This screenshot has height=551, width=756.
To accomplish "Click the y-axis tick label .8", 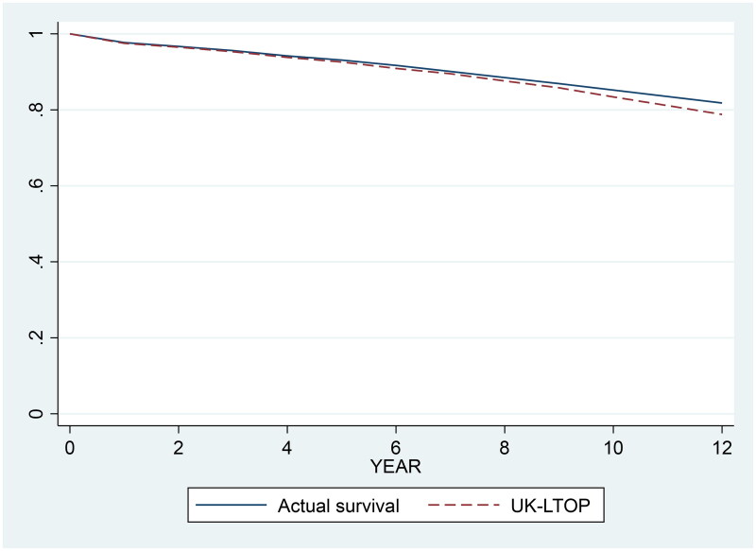I will 35,110.
